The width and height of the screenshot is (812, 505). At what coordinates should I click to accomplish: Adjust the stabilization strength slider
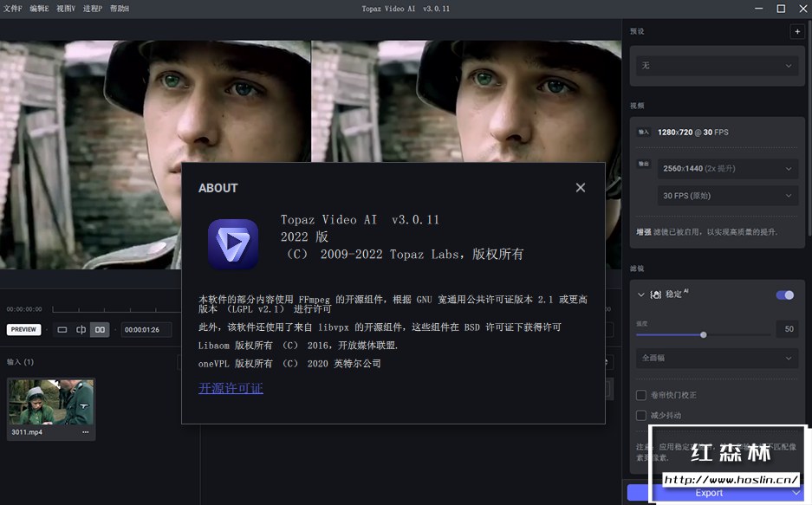pyautogui.click(x=704, y=334)
